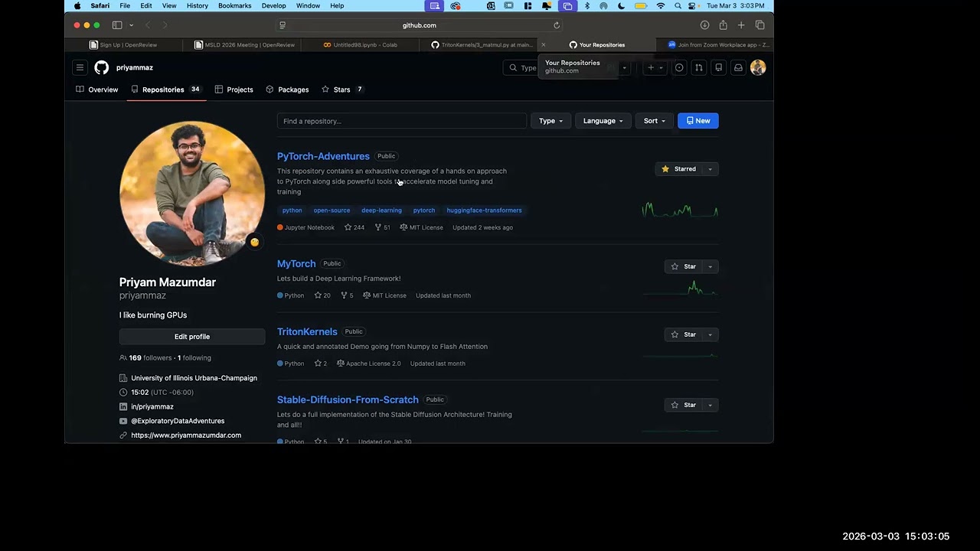Open the Develop menu in Safari
The width and height of the screenshot is (980, 551).
coord(273,5)
